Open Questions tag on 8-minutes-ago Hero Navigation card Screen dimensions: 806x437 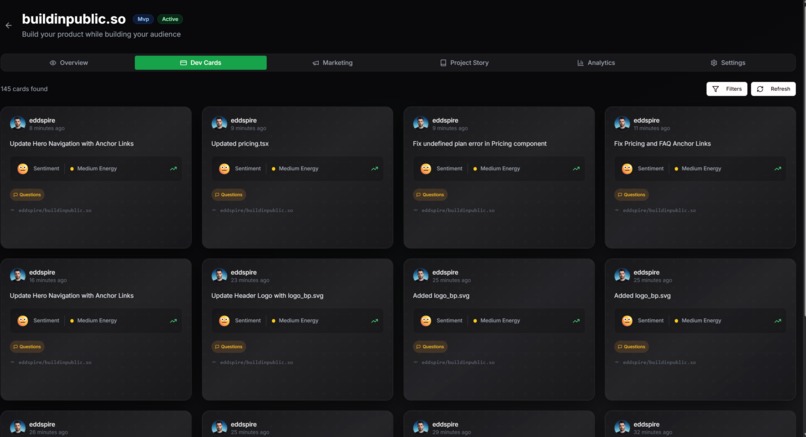[27, 195]
